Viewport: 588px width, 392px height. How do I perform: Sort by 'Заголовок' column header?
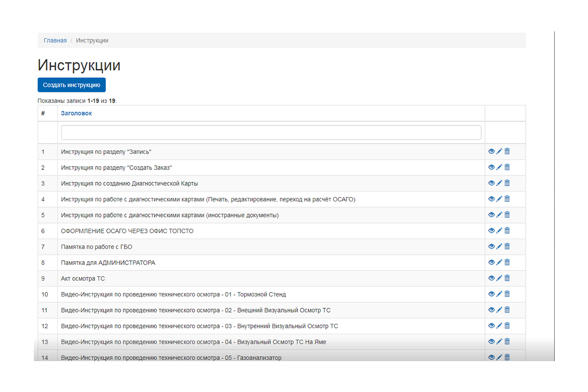point(76,113)
